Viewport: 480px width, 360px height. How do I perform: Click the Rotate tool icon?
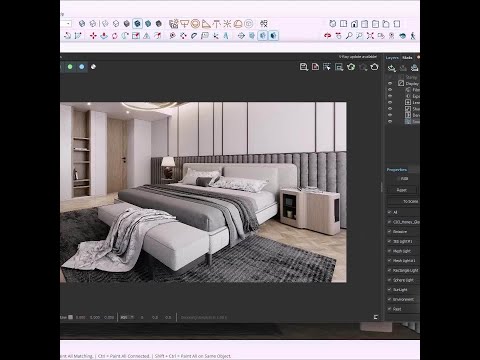115,36
